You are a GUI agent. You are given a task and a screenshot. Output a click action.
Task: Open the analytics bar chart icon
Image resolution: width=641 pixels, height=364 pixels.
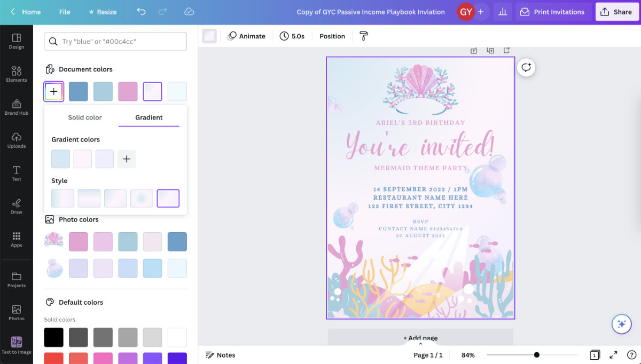tap(502, 12)
